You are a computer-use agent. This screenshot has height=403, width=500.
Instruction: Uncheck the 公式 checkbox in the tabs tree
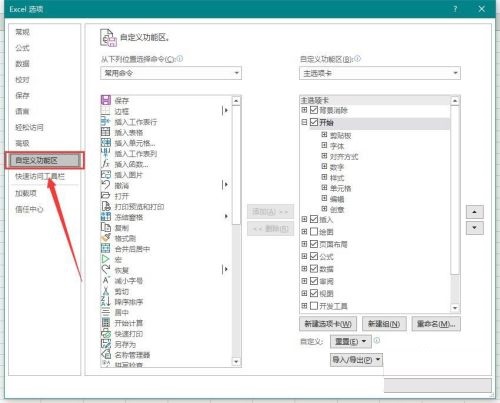[x=314, y=256]
